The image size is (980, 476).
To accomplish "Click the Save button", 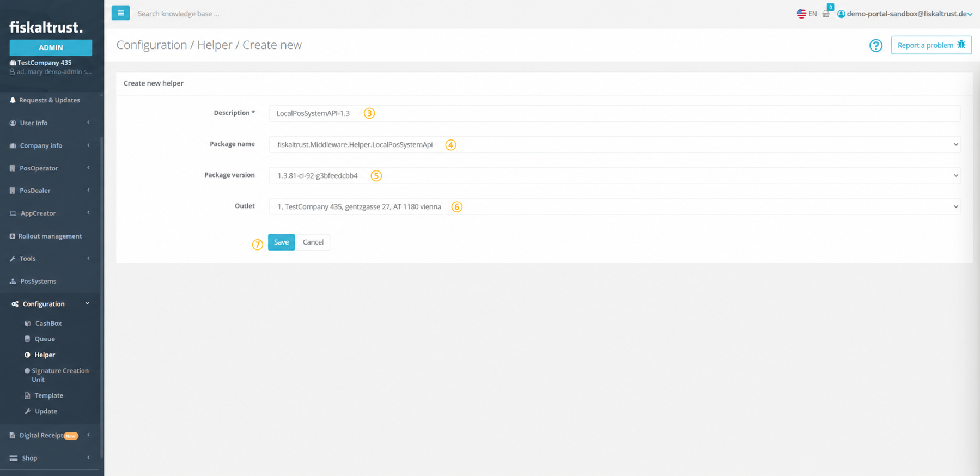I will click(x=281, y=242).
